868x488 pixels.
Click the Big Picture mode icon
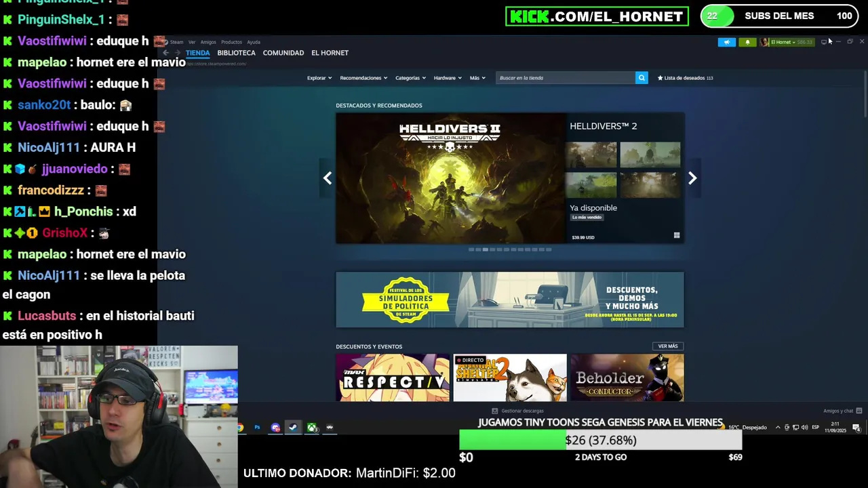point(824,42)
